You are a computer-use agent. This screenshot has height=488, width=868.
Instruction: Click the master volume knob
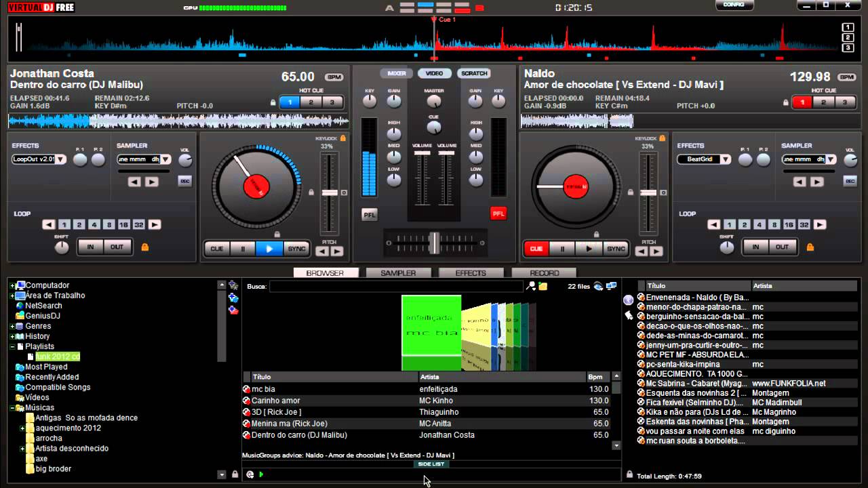coord(434,102)
